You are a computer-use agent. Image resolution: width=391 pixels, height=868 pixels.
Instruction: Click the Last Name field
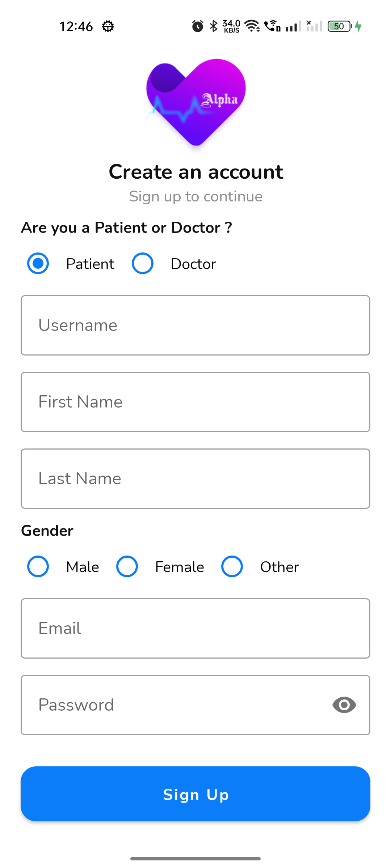pos(195,478)
